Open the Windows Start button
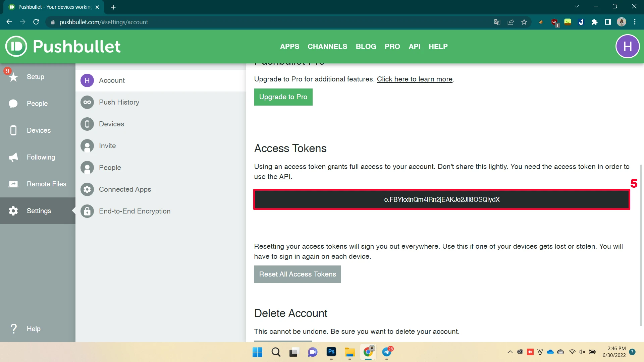Viewport: 644px width, 362px height. (x=257, y=352)
